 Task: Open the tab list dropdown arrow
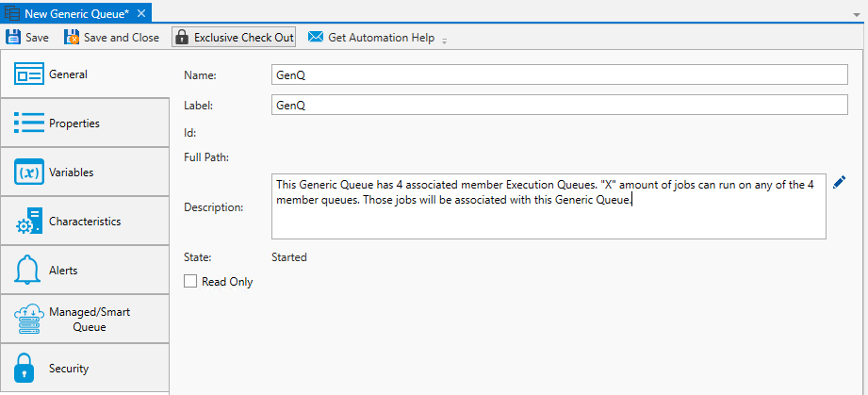(x=857, y=14)
